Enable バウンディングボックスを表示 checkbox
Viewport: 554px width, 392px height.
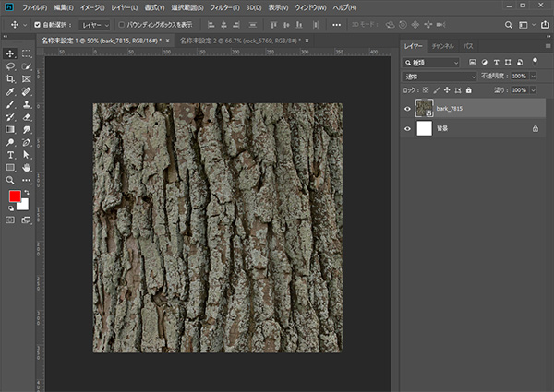coord(121,25)
